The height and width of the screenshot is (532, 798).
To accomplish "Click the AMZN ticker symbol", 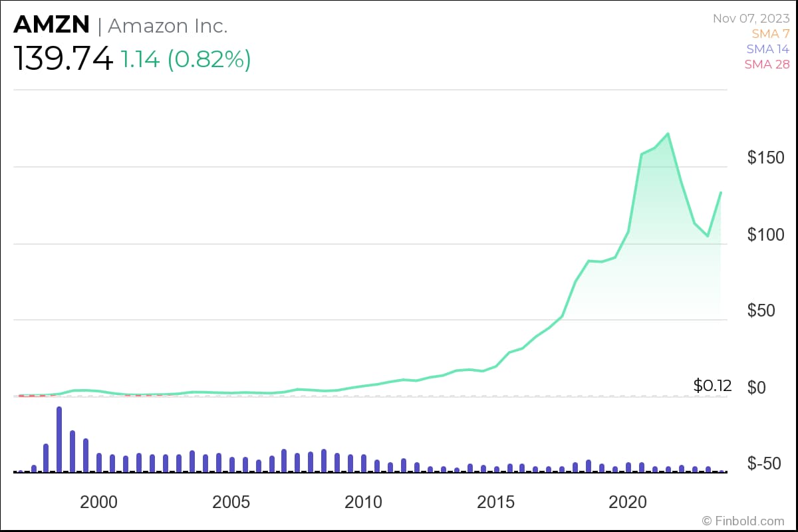I will (x=52, y=25).
